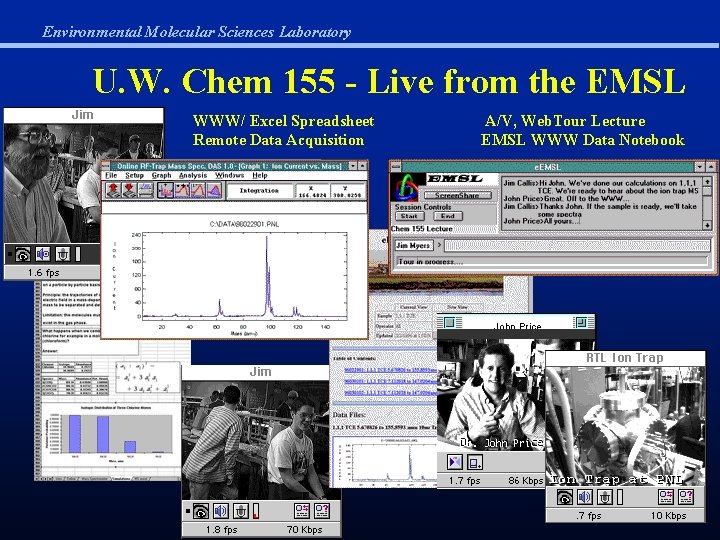Select the star peak-marker graph tool in Mass Spec toolbar

[182, 190]
